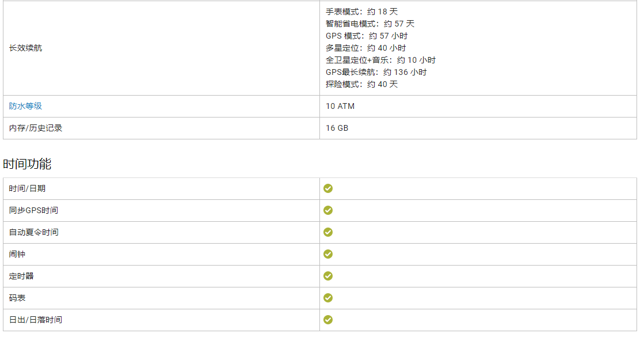Click the 智能省电模式 约 57 天 line

point(369,24)
